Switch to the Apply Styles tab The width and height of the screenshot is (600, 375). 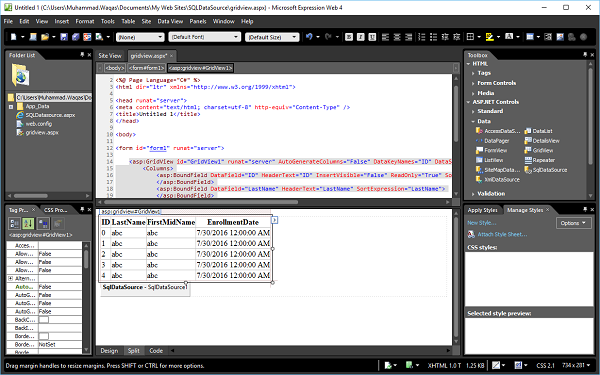(x=482, y=210)
